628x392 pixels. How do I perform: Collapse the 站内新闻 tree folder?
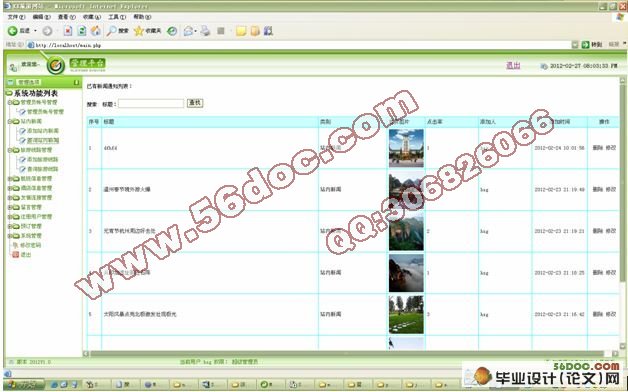10,121
